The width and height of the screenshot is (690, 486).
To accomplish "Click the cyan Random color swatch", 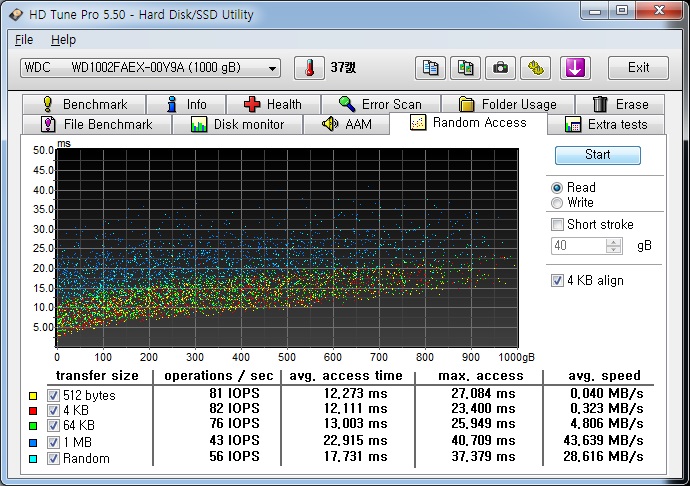I will coord(33,459).
